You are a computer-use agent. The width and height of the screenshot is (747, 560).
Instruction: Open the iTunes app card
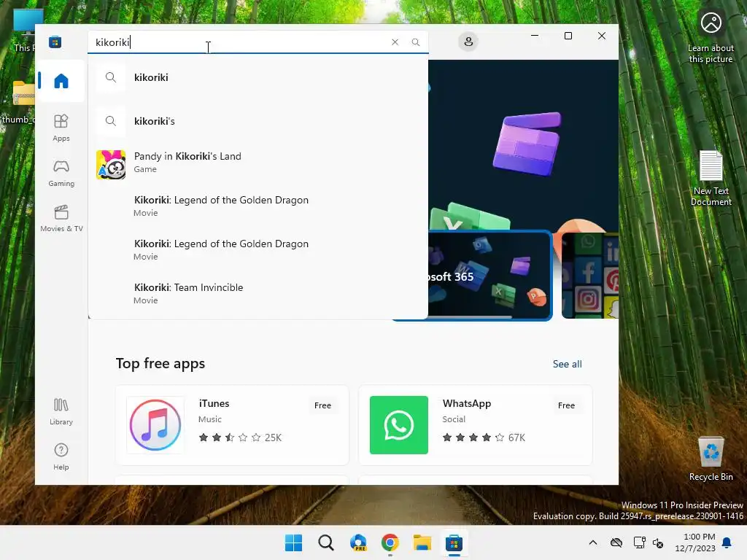232,425
